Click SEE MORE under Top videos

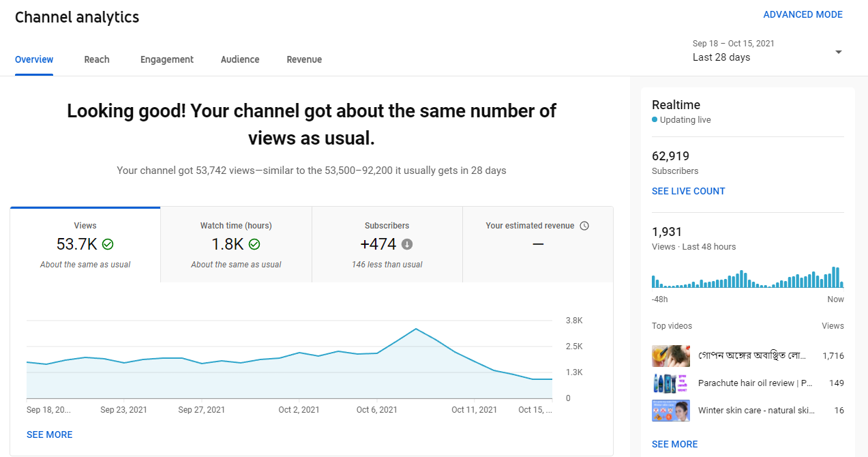[674, 444]
